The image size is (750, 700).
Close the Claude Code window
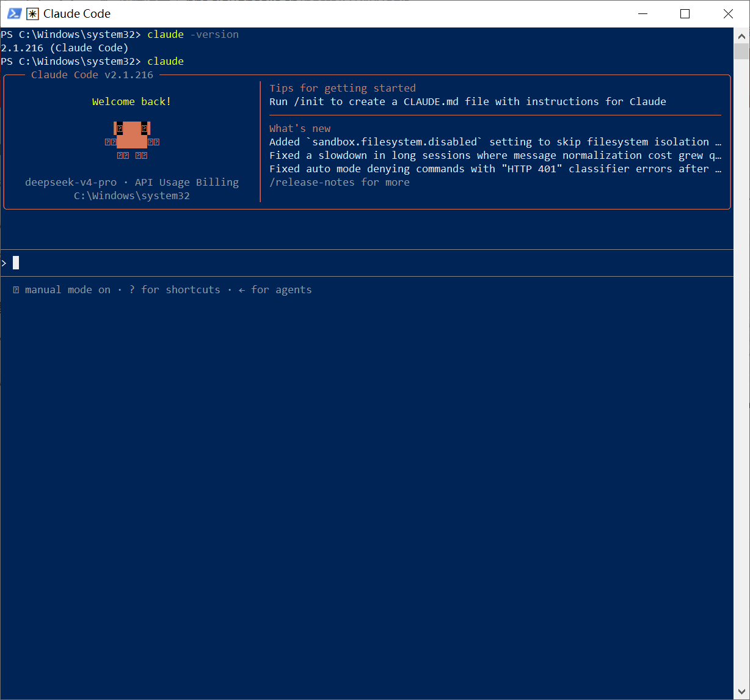pyautogui.click(x=728, y=13)
